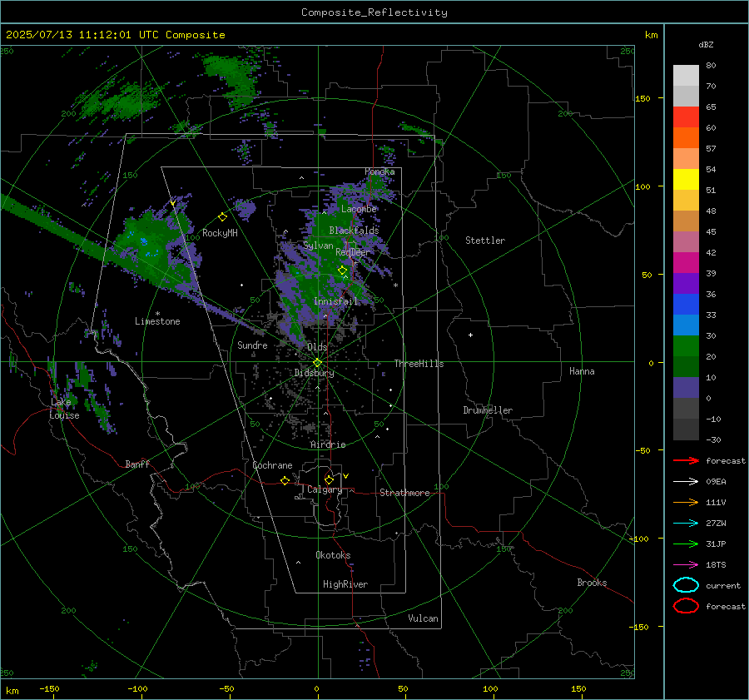This screenshot has height=700, width=749.
Task: Select the yellow swatch under 54 dBZ
Action: pyautogui.click(x=686, y=179)
